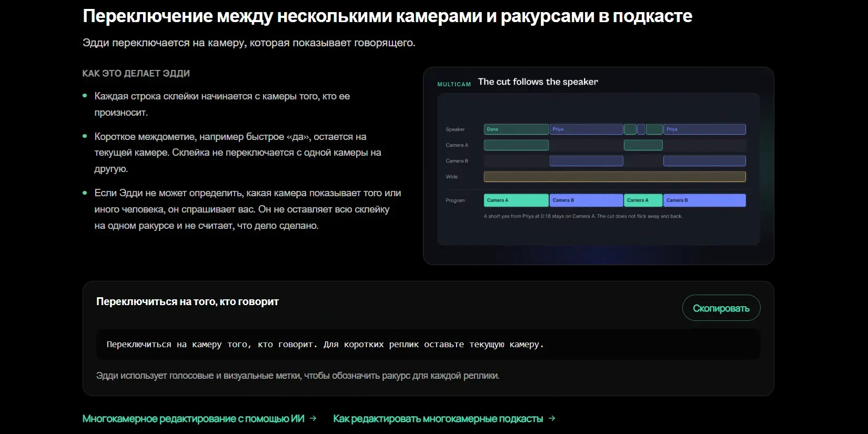Click the MULTICAM label in the illustration

click(454, 84)
